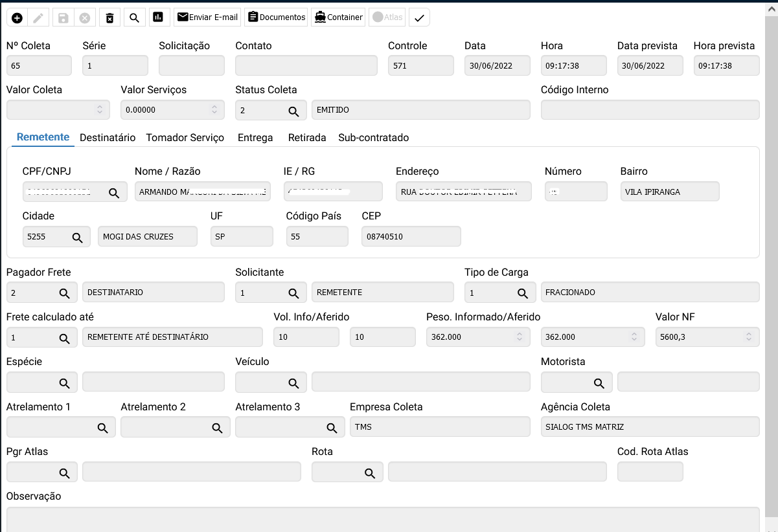This screenshot has height=532, width=778.
Task: Open Veículo lookup search icon
Action: click(x=293, y=383)
